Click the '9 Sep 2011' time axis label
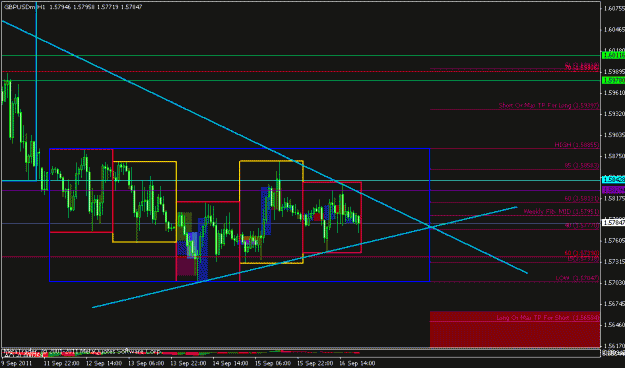Image resolution: width=625 pixels, height=368 pixels. coord(16,363)
